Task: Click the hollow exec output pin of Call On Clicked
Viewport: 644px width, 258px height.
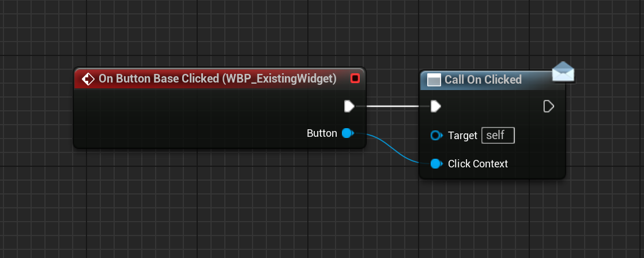Action: (549, 107)
